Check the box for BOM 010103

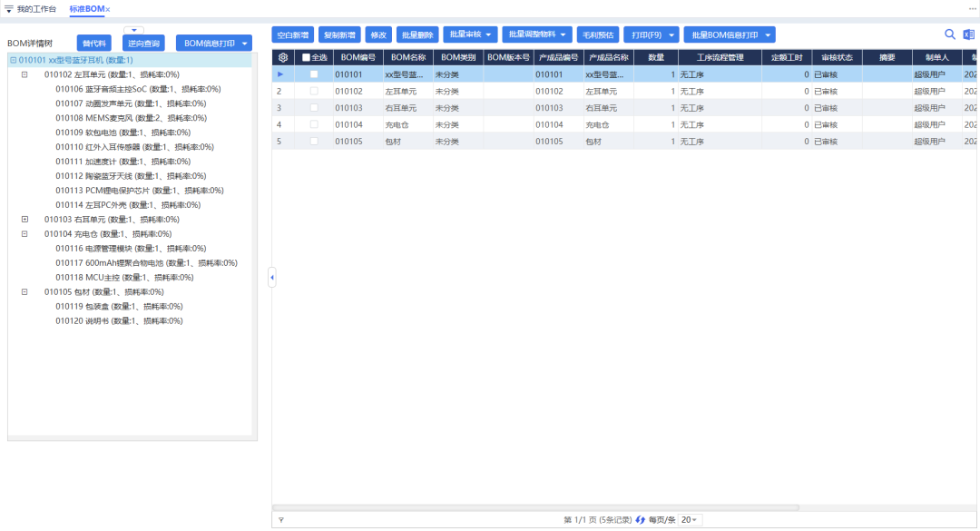click(x=314, y=108)
